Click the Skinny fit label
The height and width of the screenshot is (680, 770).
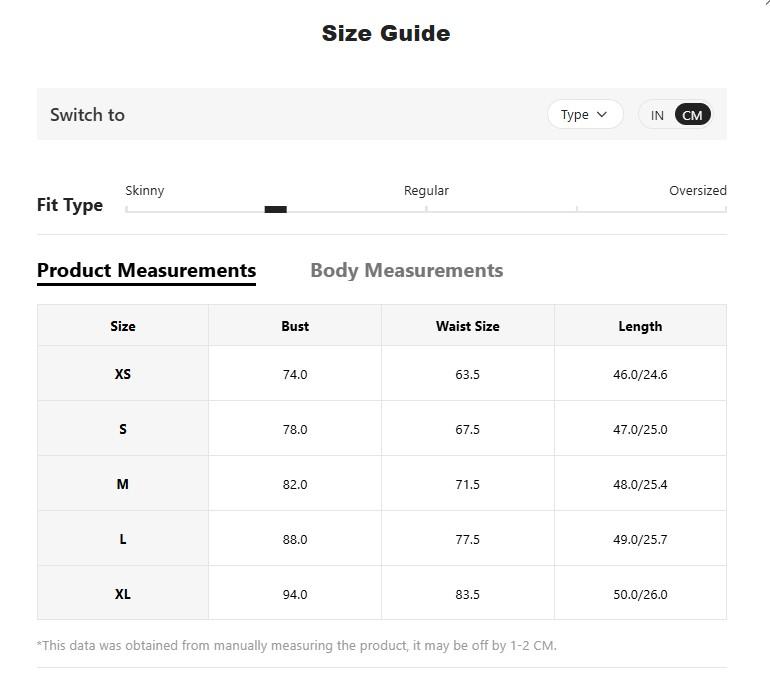(x=145, y=190)
